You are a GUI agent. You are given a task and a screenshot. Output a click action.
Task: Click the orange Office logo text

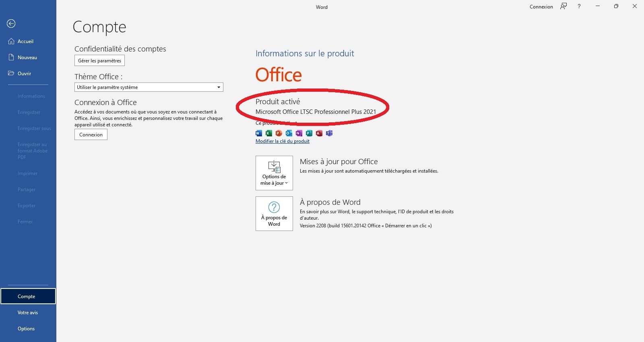279,75
